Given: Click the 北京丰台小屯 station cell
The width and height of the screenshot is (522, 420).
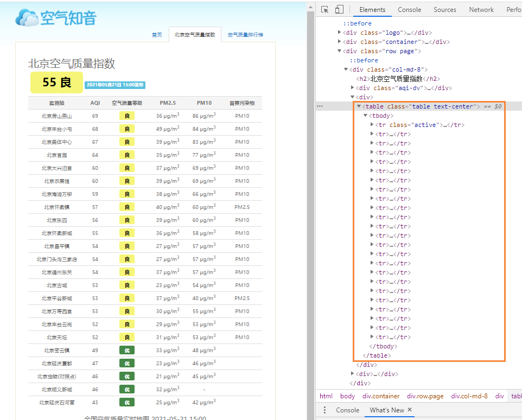Looking at the screenshot, I should tap(56, 129).
